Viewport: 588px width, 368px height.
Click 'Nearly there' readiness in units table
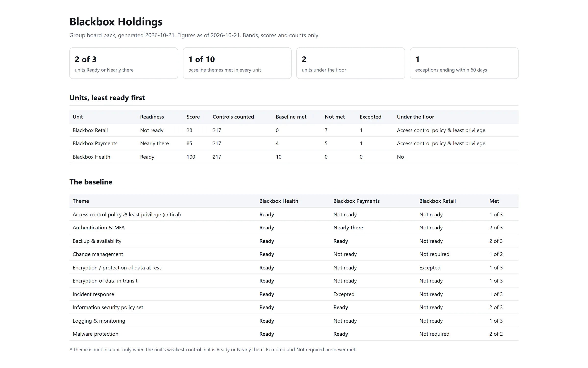tap(154, 143)
